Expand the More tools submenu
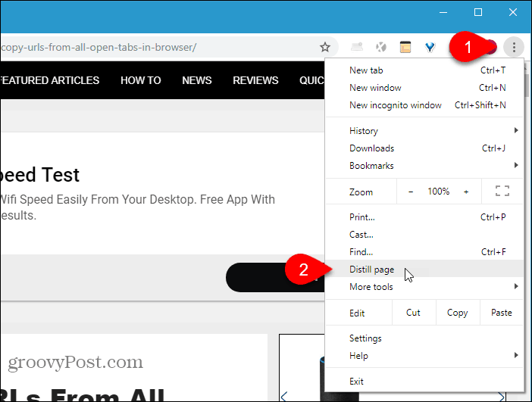 [x=424, y=287]
